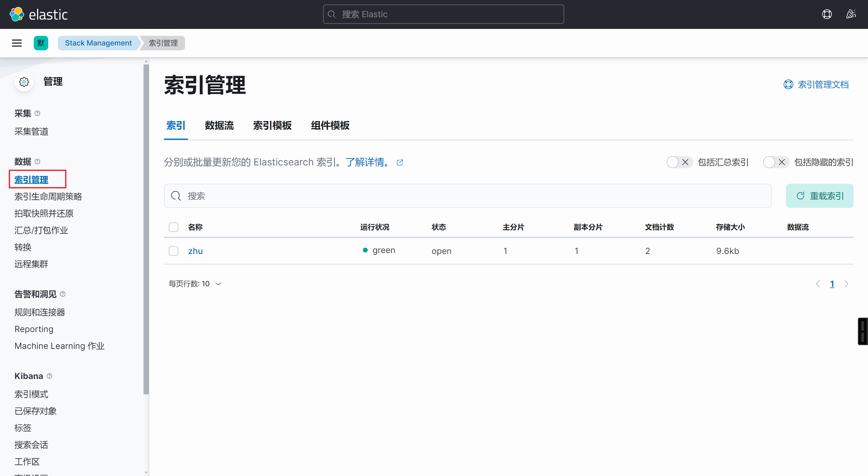The height and width of the screenshot is (476, 868).
Task: Click the Elastic logo
Action: 38,14
